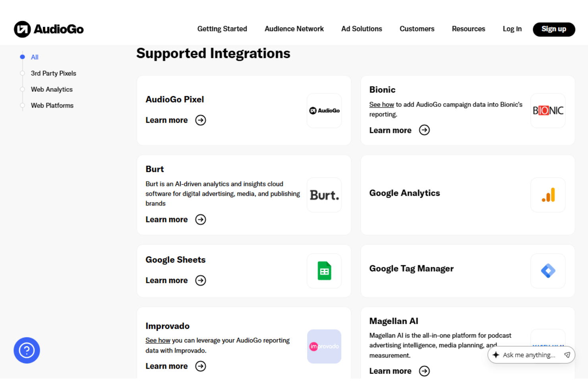Click Learn more under Magellan AI
The image size is (588, 392).
(x=390, y=371)
